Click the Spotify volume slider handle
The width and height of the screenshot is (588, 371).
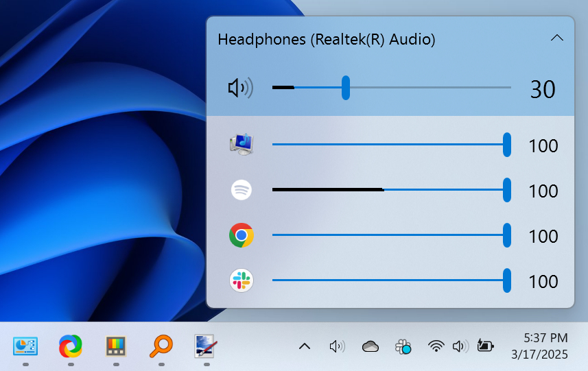coord(507,190)
